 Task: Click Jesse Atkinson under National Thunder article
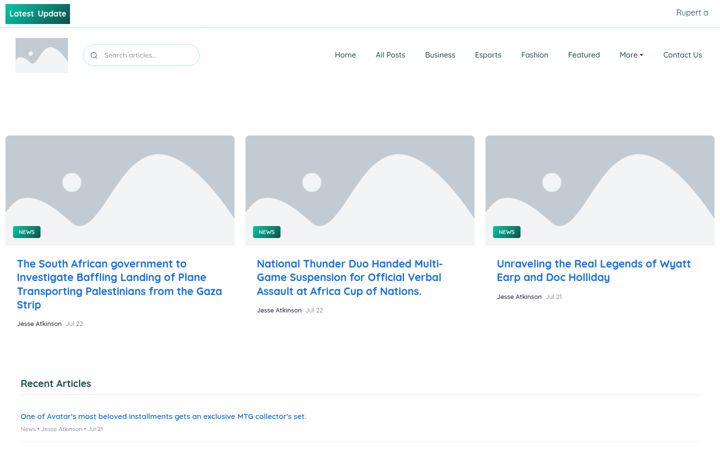pos(279,310)
